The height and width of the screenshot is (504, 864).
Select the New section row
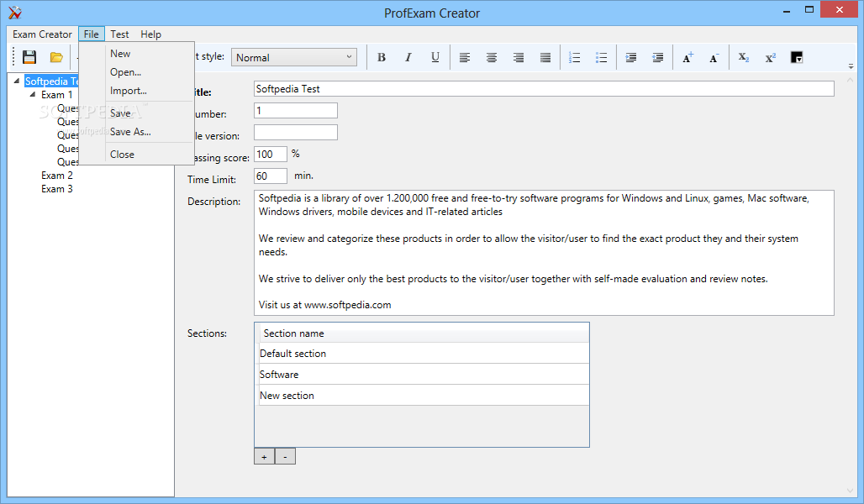[424, 396]
